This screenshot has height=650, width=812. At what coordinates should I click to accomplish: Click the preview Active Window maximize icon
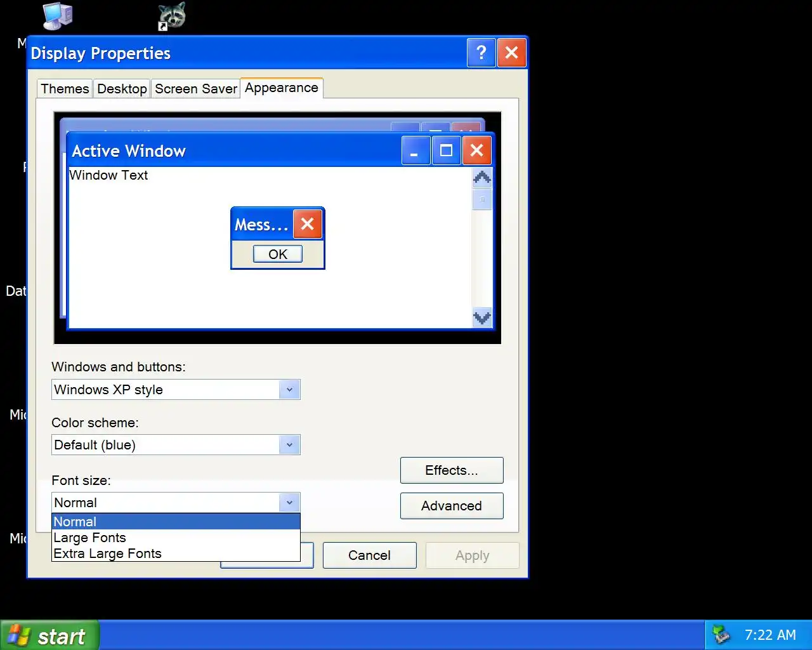[446, 150]
